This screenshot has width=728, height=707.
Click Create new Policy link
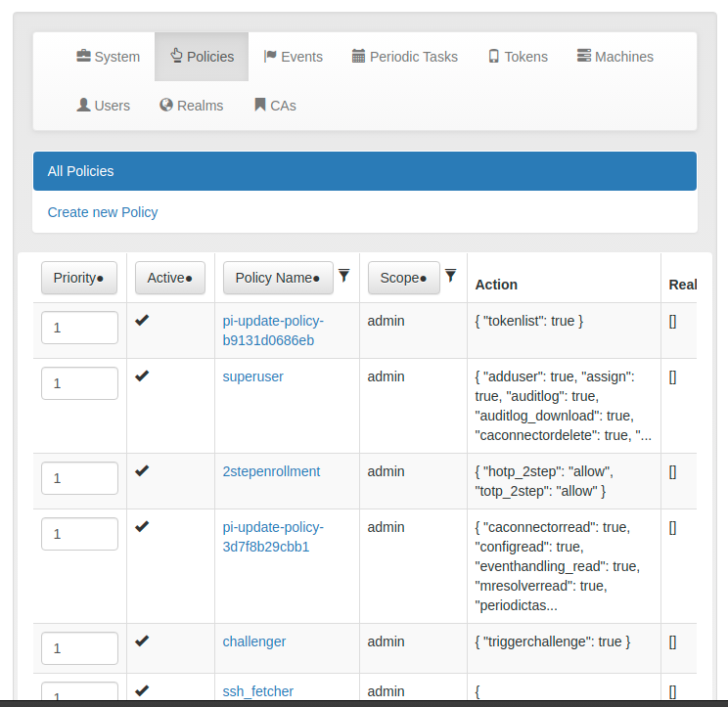103,212
